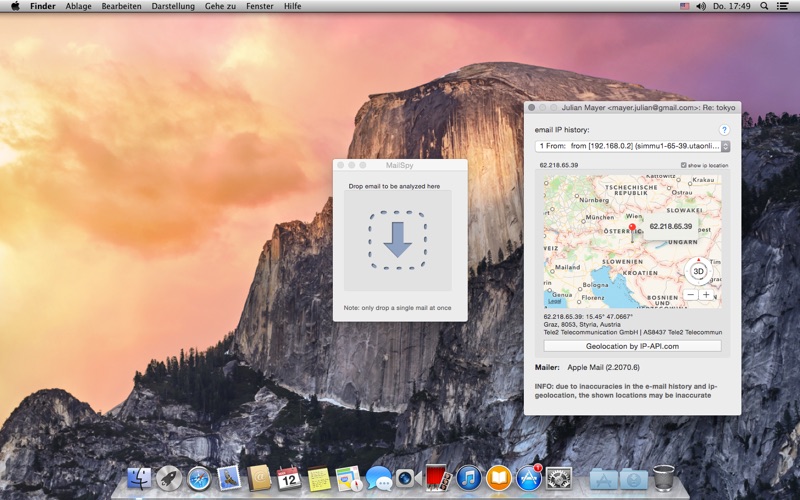Screen dimensions: 800x500
Task: Open the input language flag menu
Action: pos(685,6)
